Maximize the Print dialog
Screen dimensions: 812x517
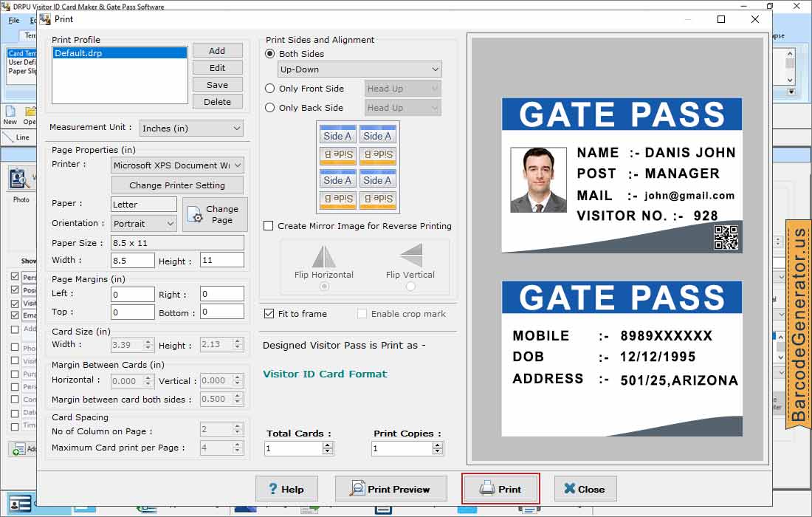[x=721, y=19]
